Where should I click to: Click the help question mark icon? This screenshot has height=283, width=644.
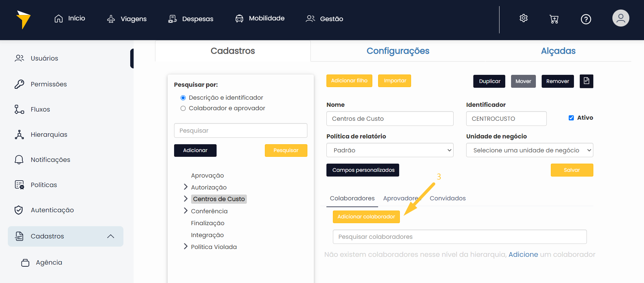click(x=586, y=19)
